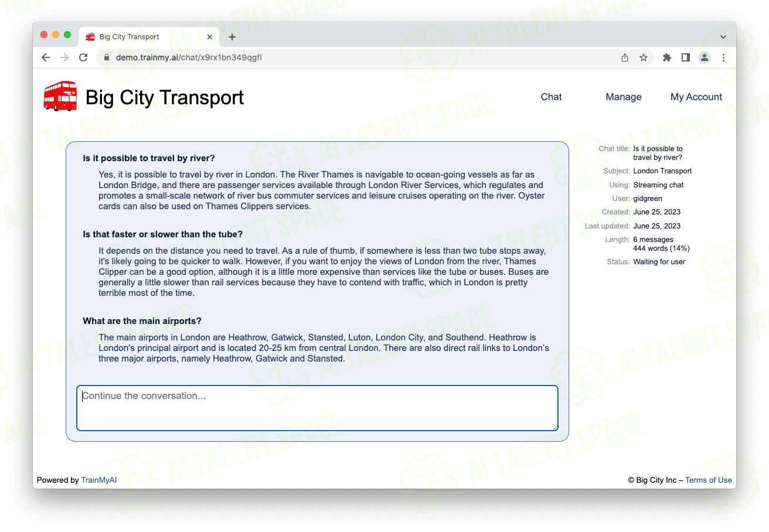Click the 'Waiting for user' status
The image size is (769, 532).
659,262
